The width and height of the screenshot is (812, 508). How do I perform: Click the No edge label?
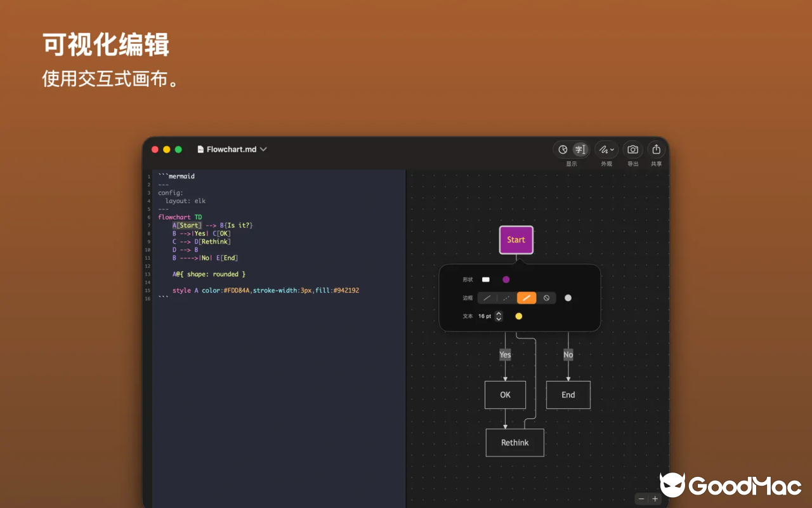pyautogui.click(x=568, y=355)
